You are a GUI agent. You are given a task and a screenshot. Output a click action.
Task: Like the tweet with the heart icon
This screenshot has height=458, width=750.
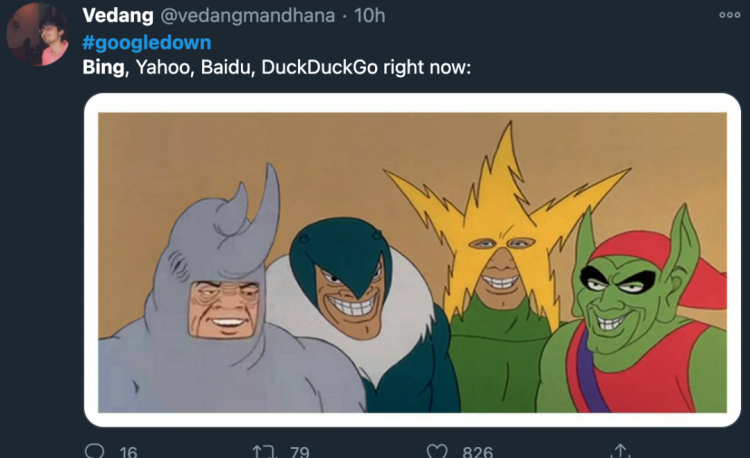436,451
